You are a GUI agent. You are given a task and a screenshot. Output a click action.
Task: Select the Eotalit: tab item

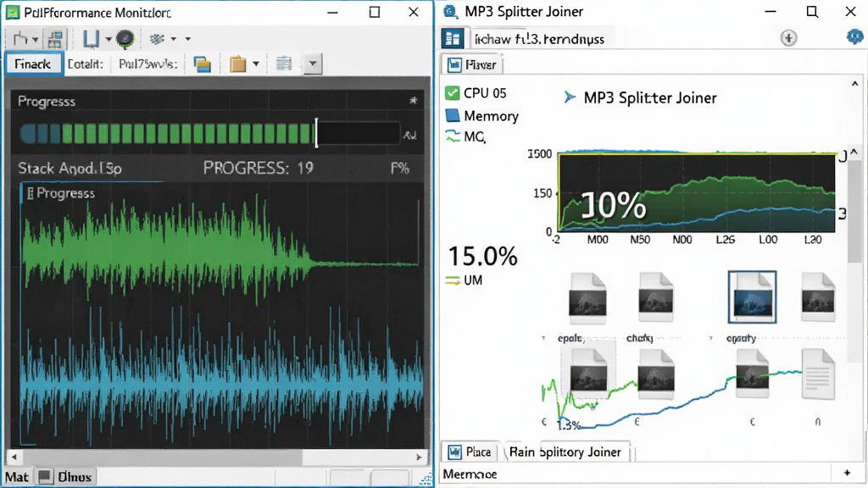click(x=86, y=64)
